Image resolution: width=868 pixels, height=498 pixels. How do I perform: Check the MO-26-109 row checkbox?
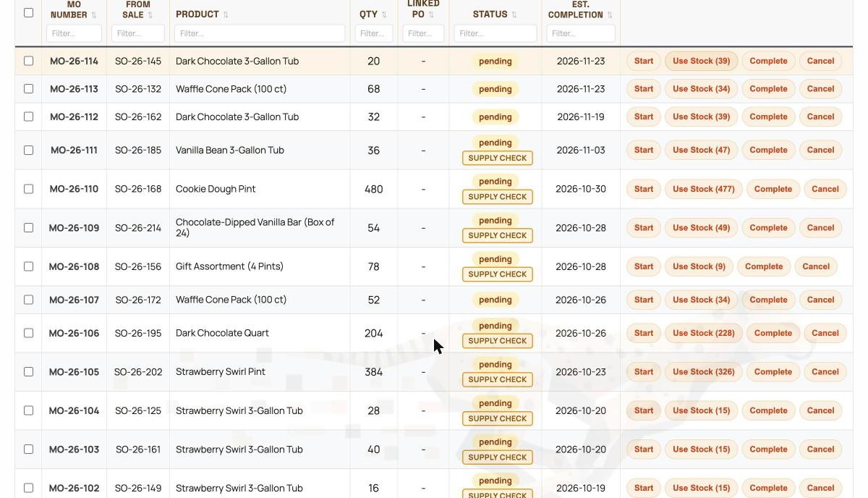tap(28, 227)
